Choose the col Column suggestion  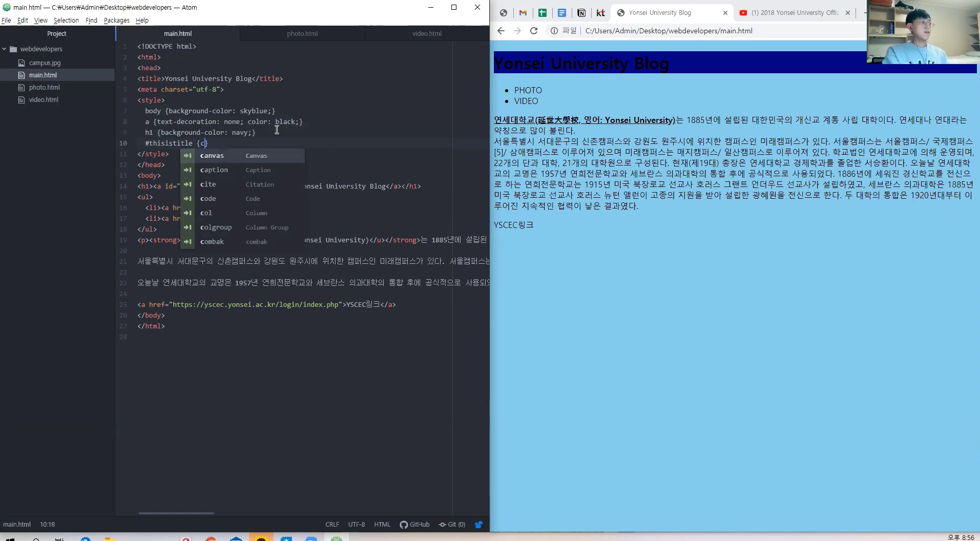point(242,213)
